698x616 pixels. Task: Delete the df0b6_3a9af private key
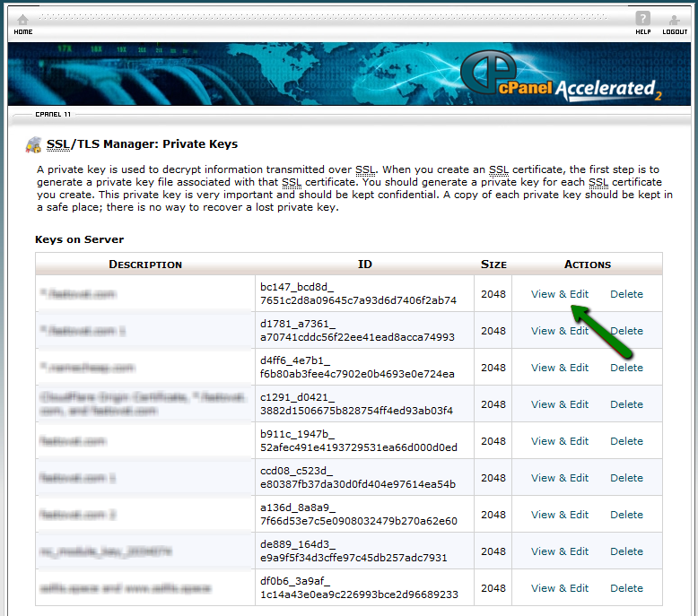tap(626, 588)
